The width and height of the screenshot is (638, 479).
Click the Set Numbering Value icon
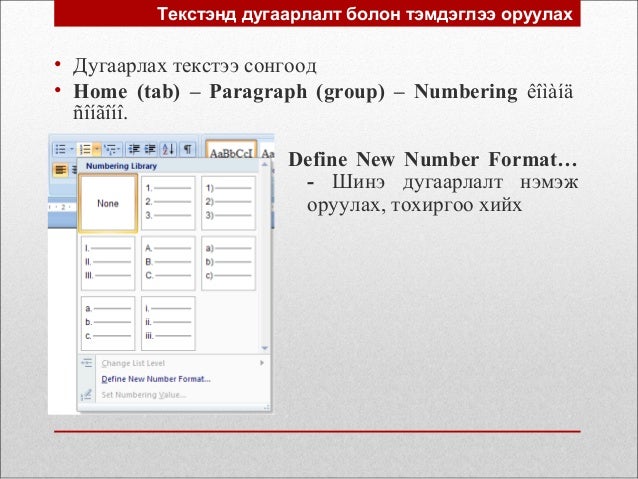(x=87, y=394)
